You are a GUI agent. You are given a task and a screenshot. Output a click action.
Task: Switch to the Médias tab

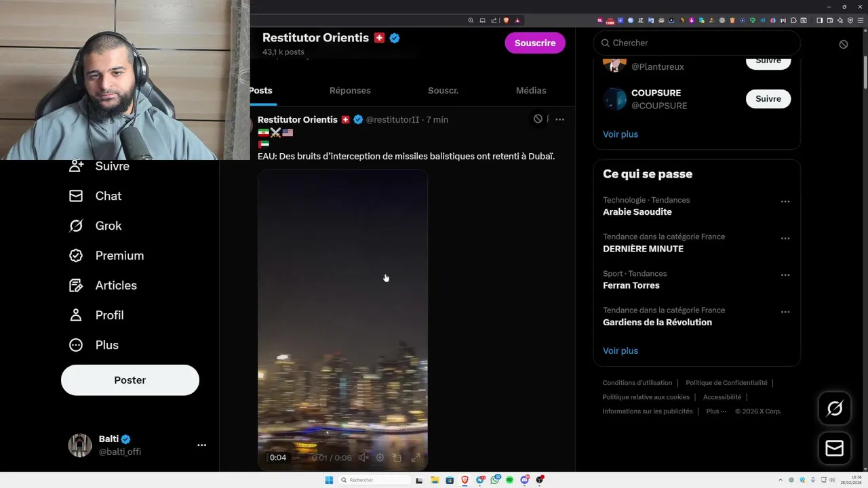click(x=531, y=90)
